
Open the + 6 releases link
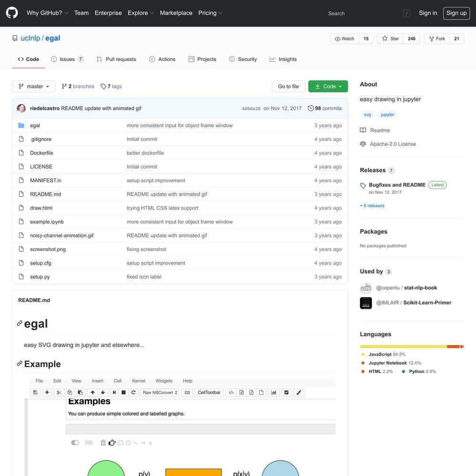372,206
